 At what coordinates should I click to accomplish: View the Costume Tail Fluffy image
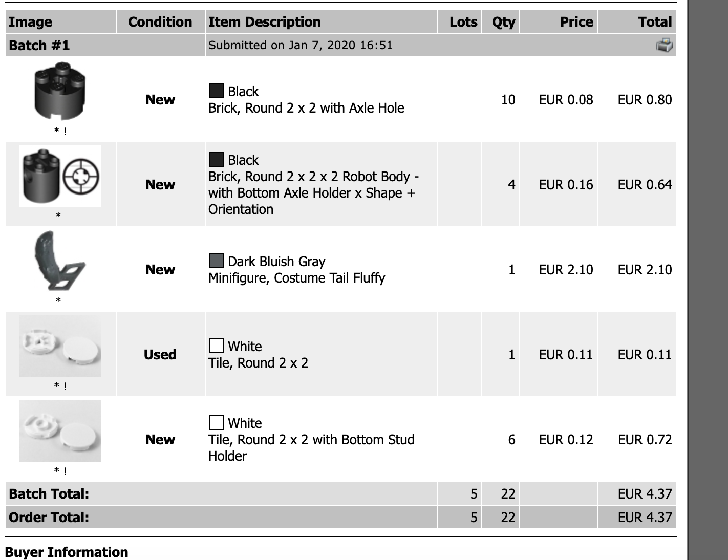click(59, 261)
